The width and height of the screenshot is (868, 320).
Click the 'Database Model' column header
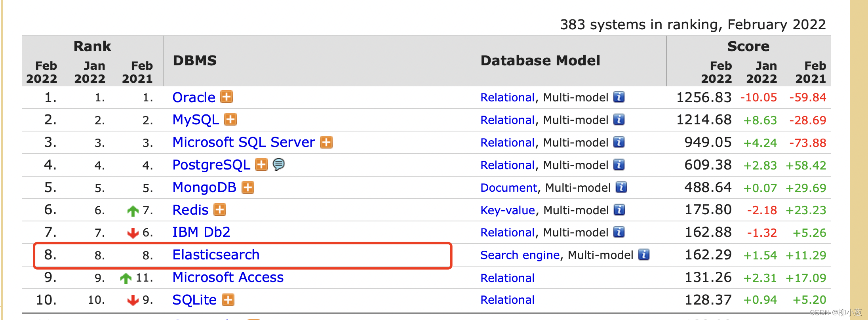click(540, 61)
